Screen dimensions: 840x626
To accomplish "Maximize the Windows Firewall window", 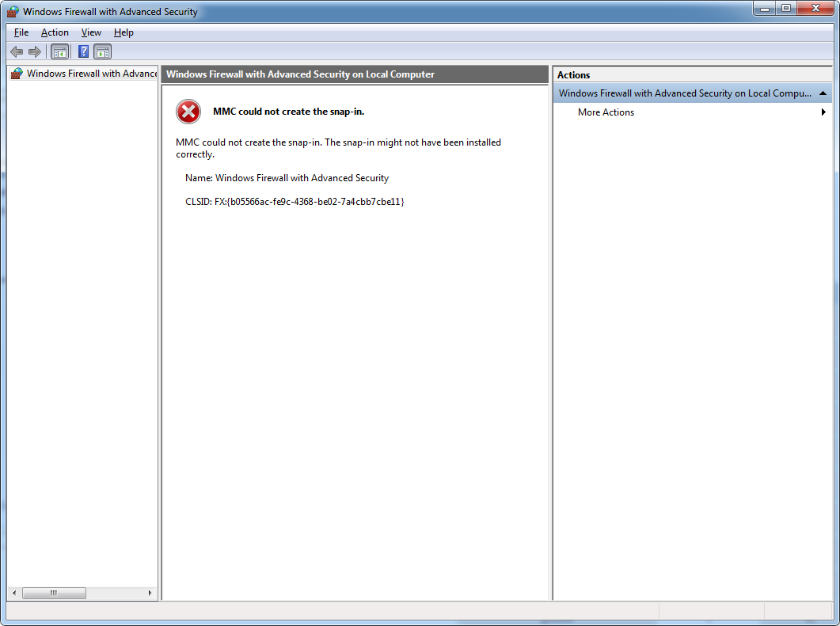I will click(x=786, y=8).
